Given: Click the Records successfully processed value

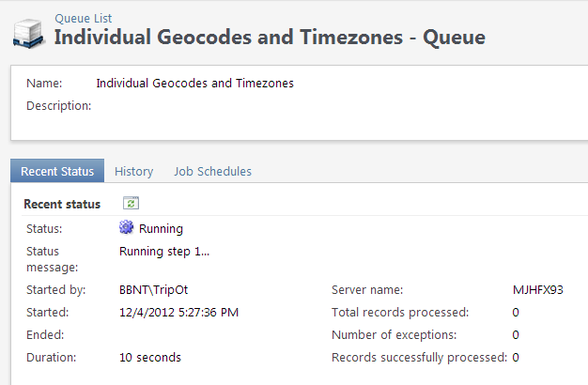Looking at the screenshot, I should [x=516, y=357].
